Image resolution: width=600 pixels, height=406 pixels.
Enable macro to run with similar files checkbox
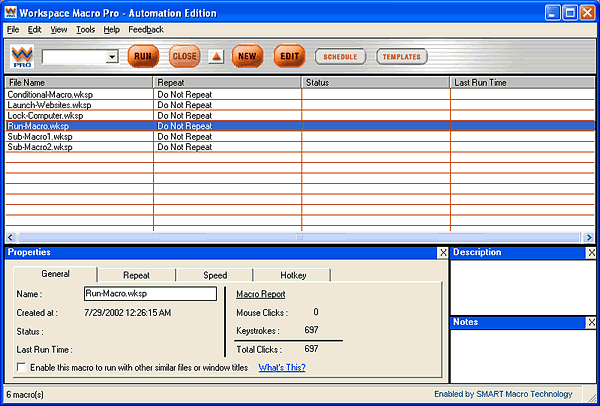tap(22, 368)
